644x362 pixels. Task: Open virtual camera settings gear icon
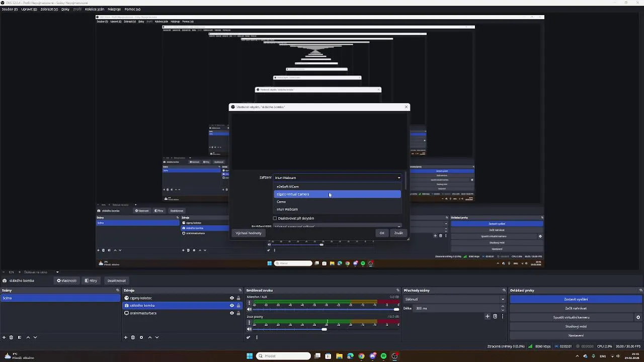pos(638,317)
